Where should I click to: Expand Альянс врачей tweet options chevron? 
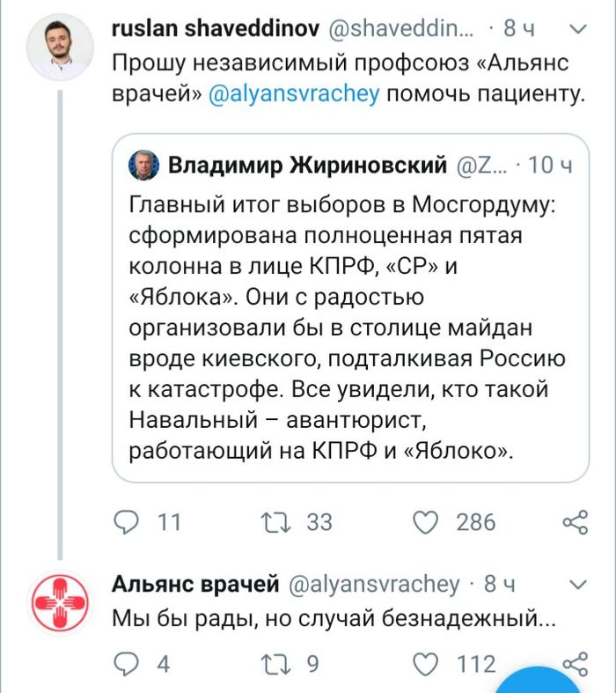(578, 585)
